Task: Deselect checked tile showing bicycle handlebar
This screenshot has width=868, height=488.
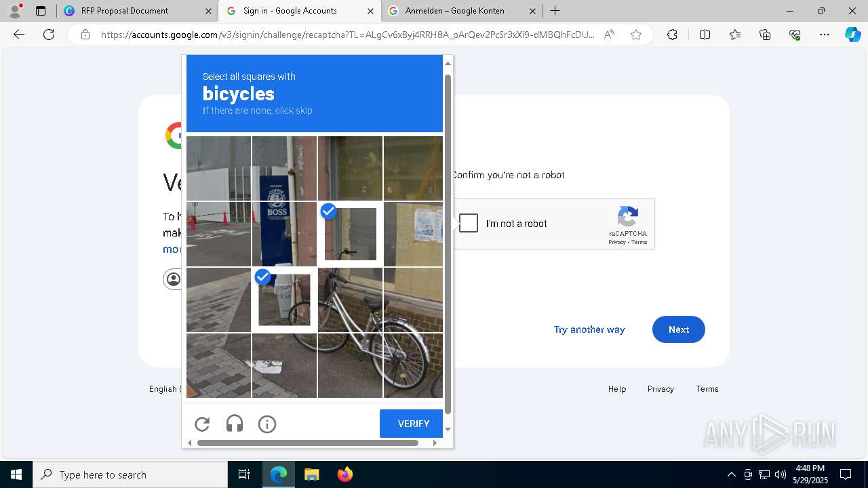Action: (x=350, y=234)
